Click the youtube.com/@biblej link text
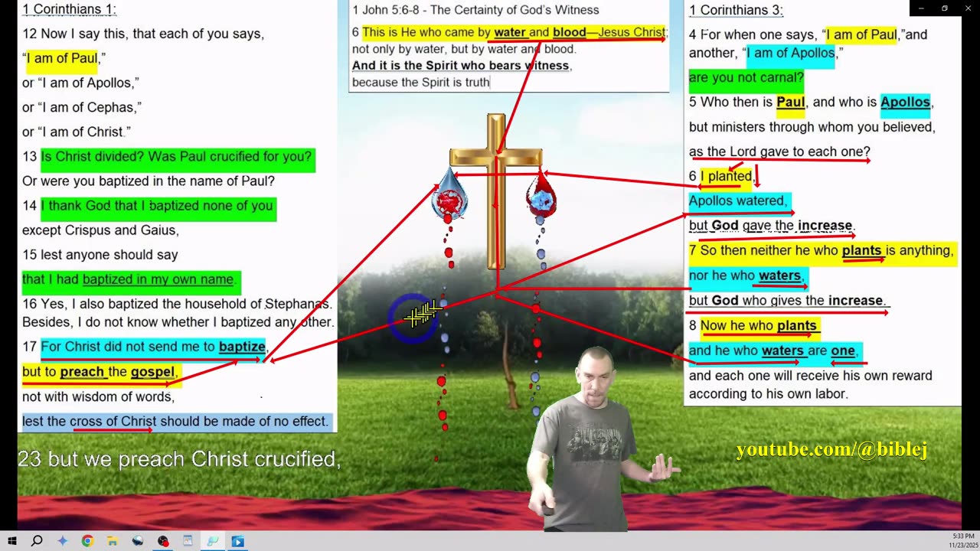 pos(831,450)
